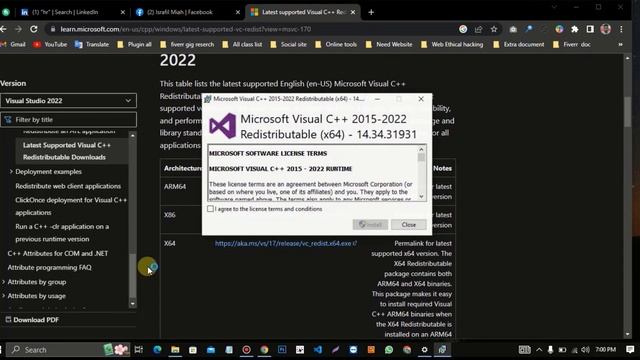
Task: Open File Explorer from taskbar
Action: pos(175,349)
